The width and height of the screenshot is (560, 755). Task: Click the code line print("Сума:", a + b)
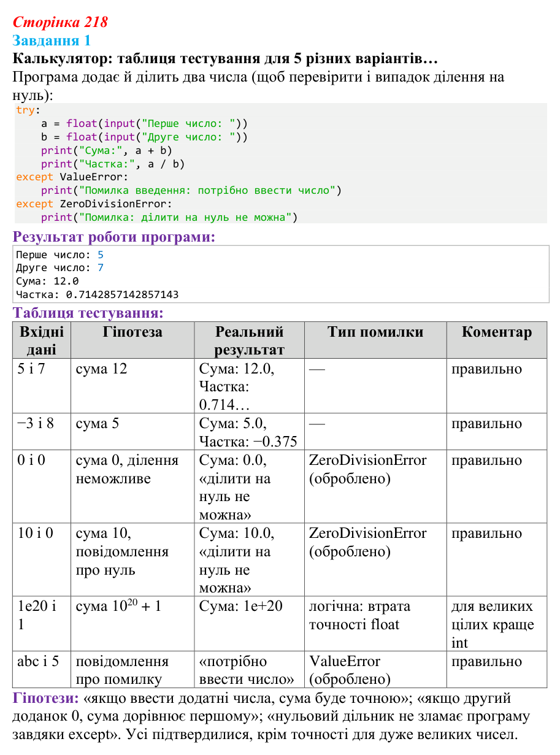coord(107,150)
